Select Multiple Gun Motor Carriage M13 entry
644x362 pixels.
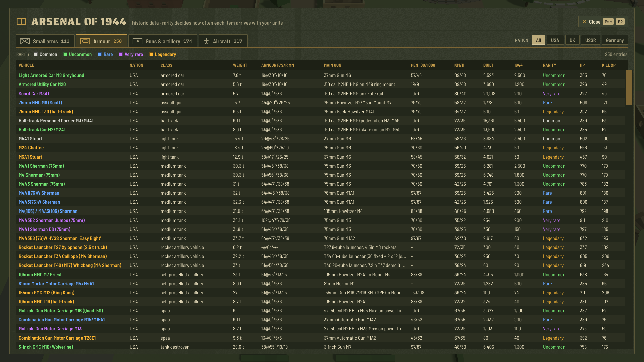320,329
